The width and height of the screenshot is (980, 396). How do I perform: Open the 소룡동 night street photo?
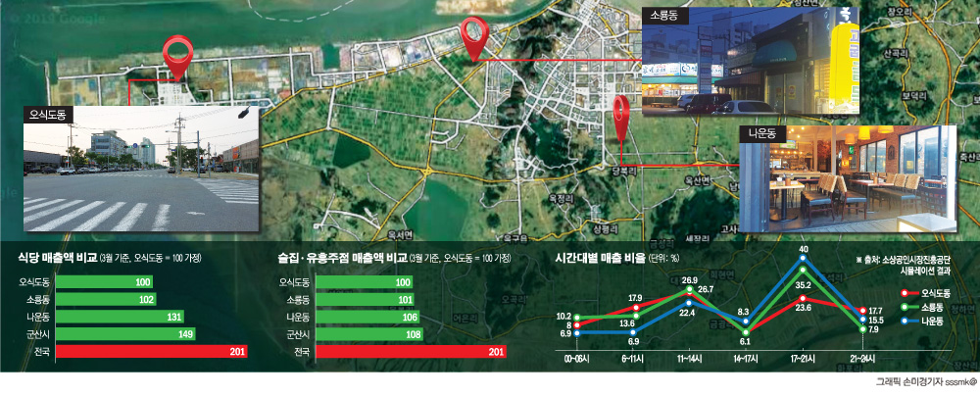(749, 61)
